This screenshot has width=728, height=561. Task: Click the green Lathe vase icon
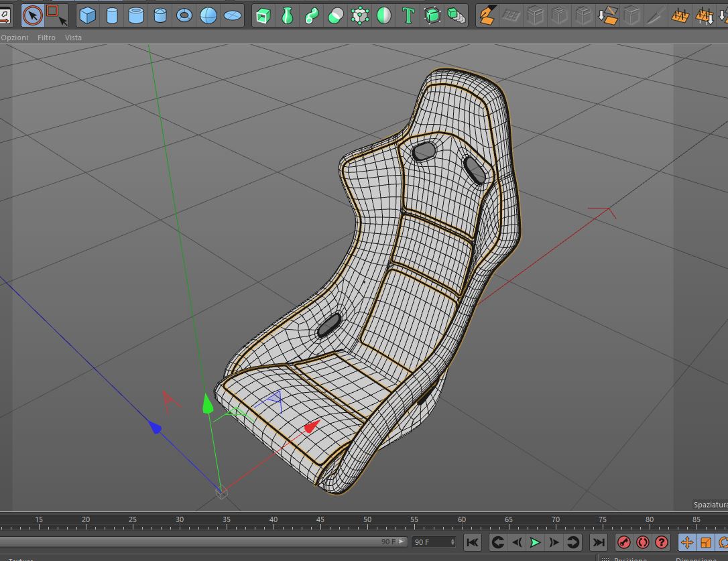point(288,15)
